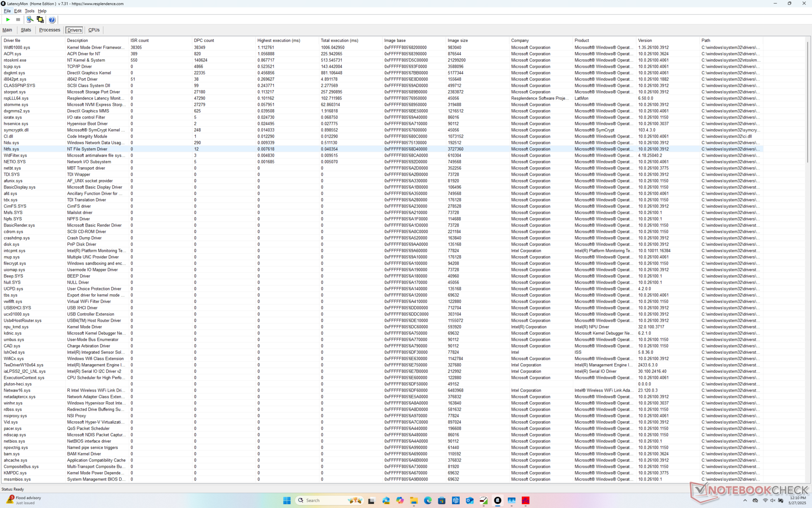Select the ntoskrnl.exe row
This screenshot has width=812, height=508.
[x=382, y=60]
